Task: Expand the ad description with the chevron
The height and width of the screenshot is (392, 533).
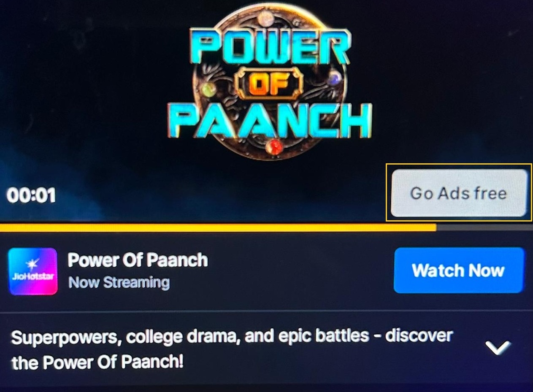Action: [498, 347]
